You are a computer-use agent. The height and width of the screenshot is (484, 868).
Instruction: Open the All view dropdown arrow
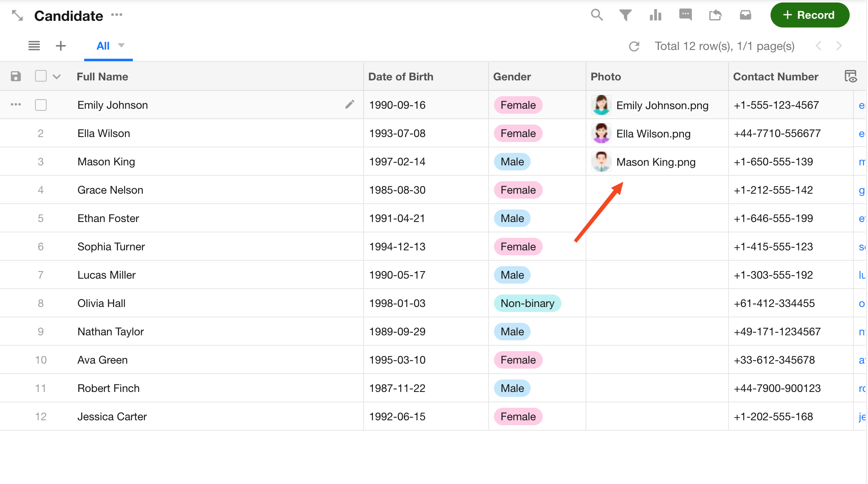(x=121, y=45)
